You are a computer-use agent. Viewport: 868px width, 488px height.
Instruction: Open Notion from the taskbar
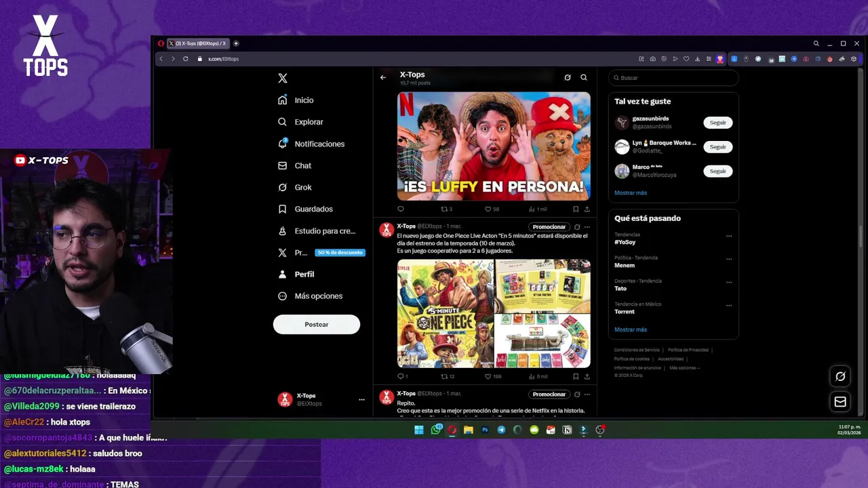click(567, 430)
